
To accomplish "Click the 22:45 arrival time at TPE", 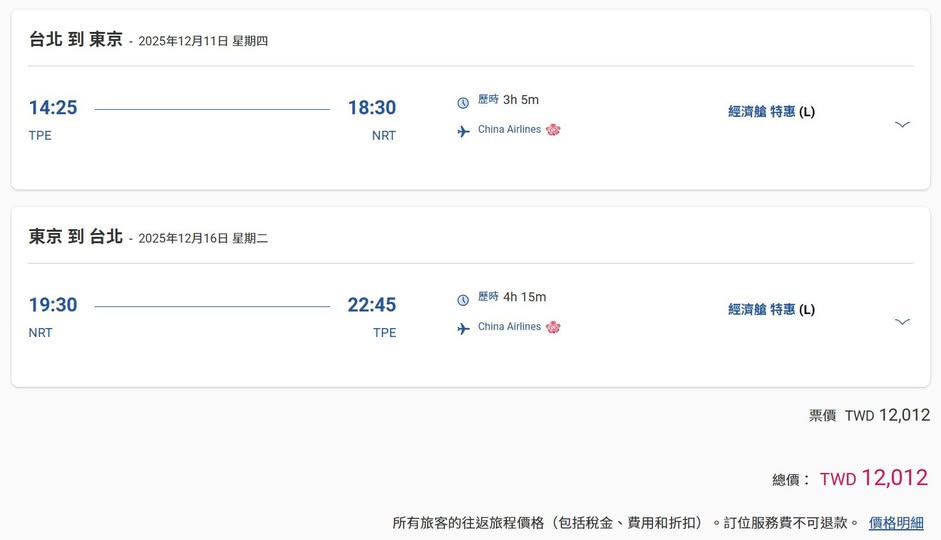I will click(x=372, y=305).
